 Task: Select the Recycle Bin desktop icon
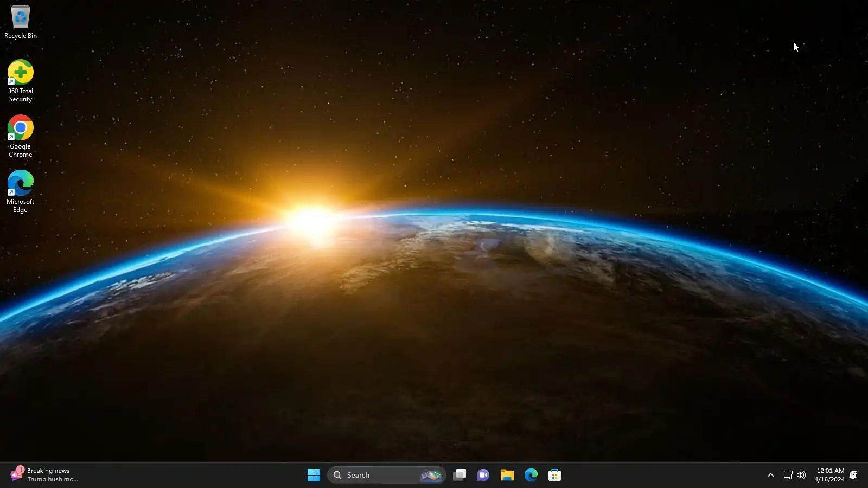[21, 22]
